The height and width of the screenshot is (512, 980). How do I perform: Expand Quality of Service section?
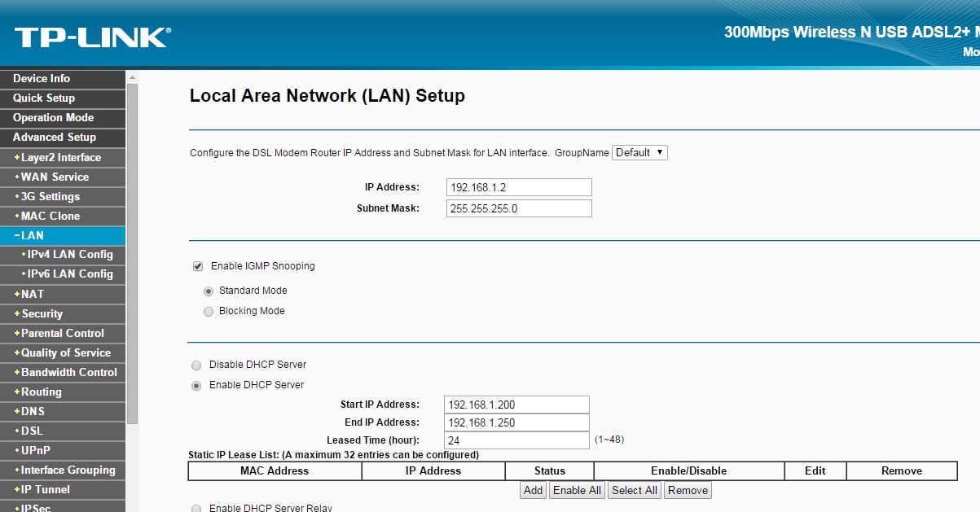click(63, 353)
